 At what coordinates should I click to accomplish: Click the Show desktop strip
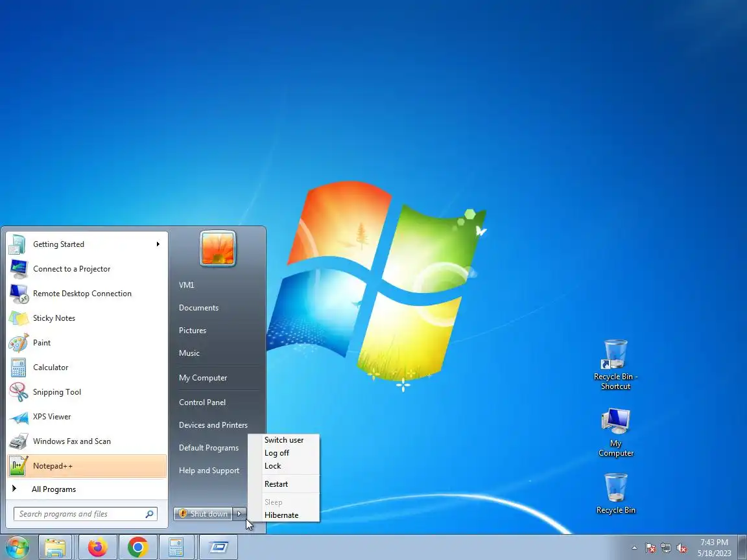tap(742, 548)
